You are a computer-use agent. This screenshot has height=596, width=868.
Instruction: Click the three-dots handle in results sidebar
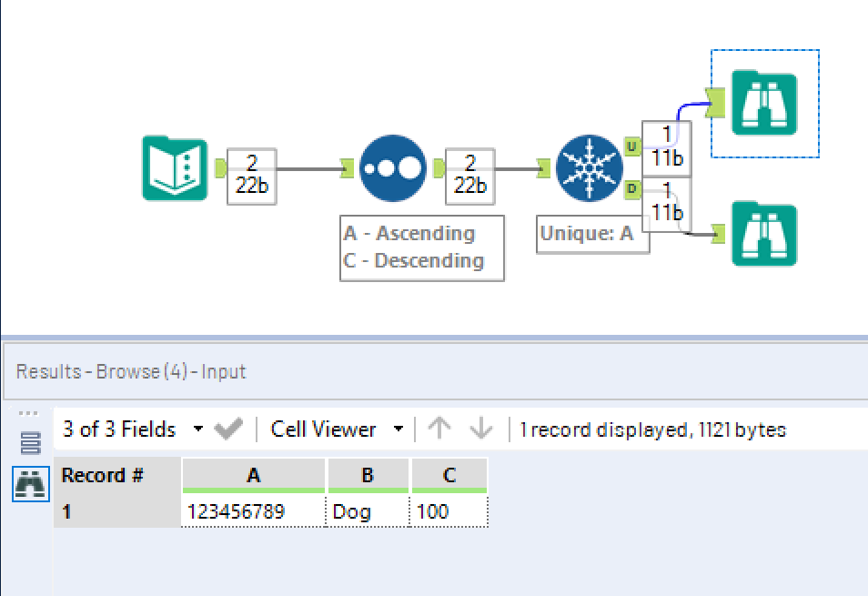click(x=28, y=413)
